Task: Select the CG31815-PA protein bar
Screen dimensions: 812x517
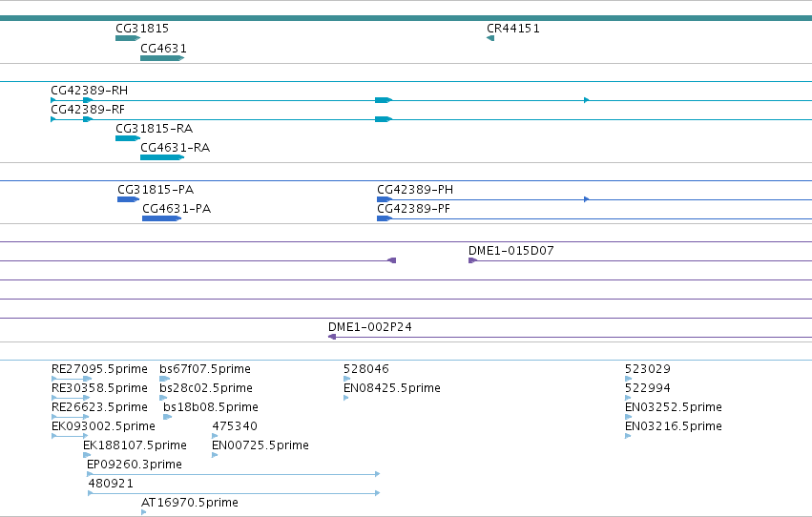Action: 129,199
